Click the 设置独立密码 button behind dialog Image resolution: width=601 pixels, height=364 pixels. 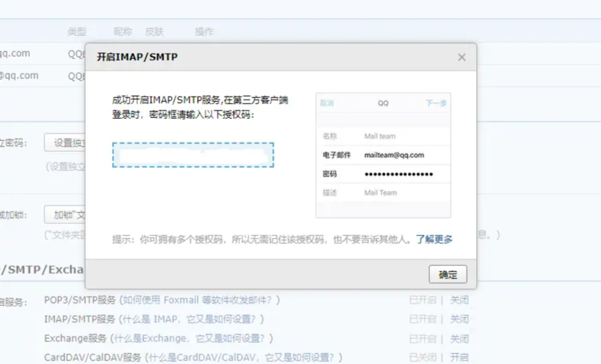coord(64,143)
